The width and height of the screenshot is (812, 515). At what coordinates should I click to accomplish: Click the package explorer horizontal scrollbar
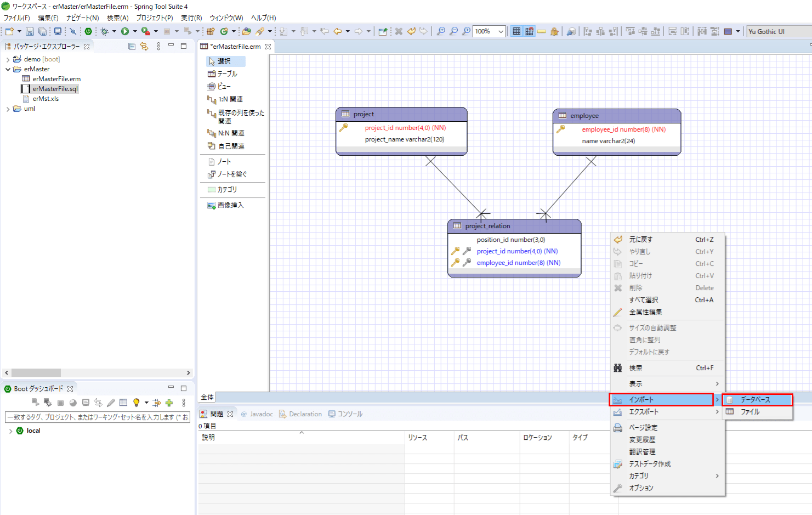(x=36, y=372)
